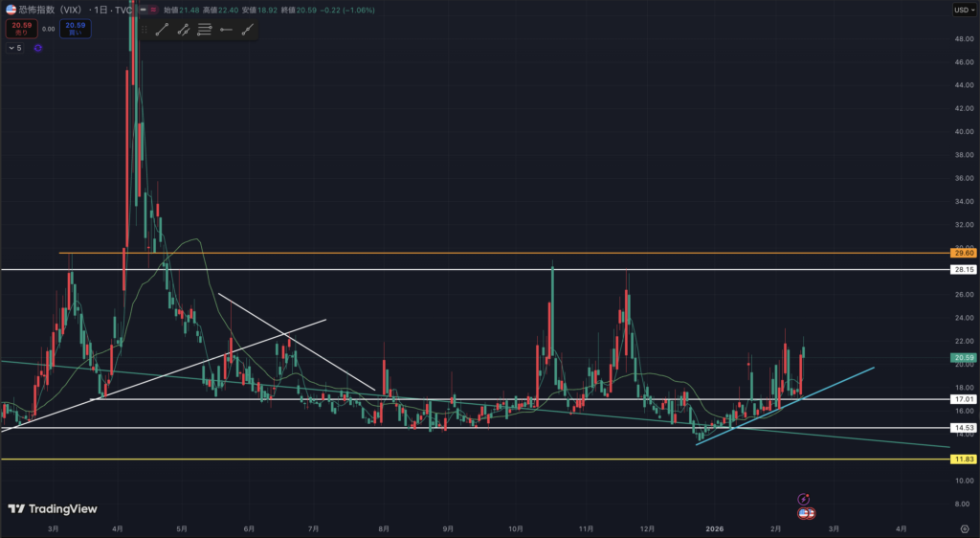
Task: Choose the parallel horizontal lines tool
Action: click(x=205, y=30)
